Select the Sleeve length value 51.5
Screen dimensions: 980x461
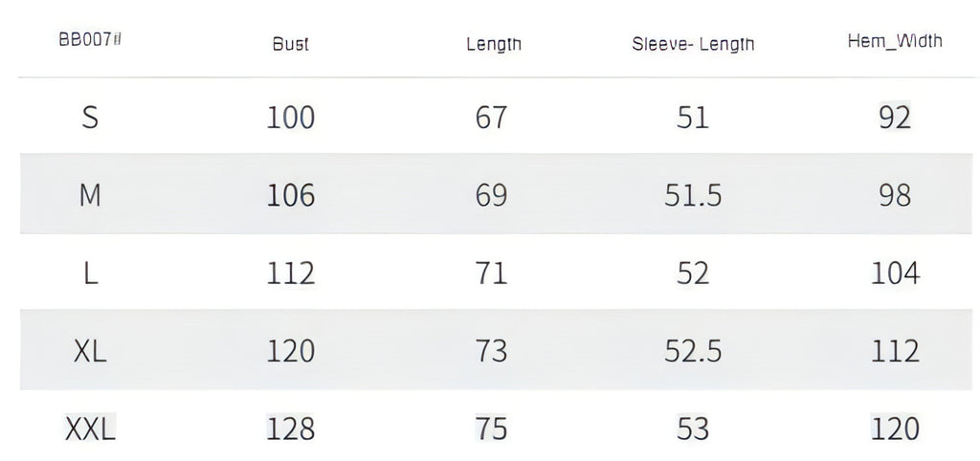tap(693, 195)
